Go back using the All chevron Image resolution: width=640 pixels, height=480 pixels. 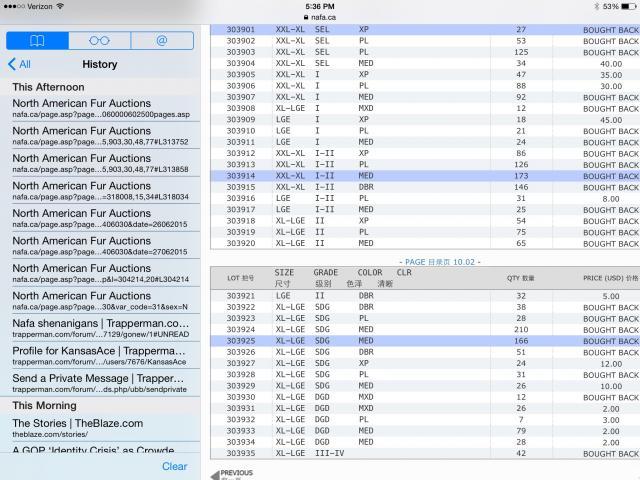pos(19,64)
